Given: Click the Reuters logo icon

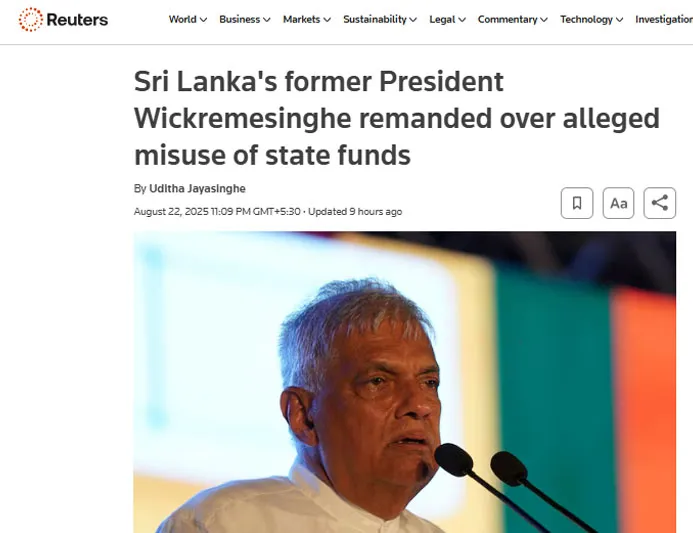Looking at the screenshot, I should 30,19.
